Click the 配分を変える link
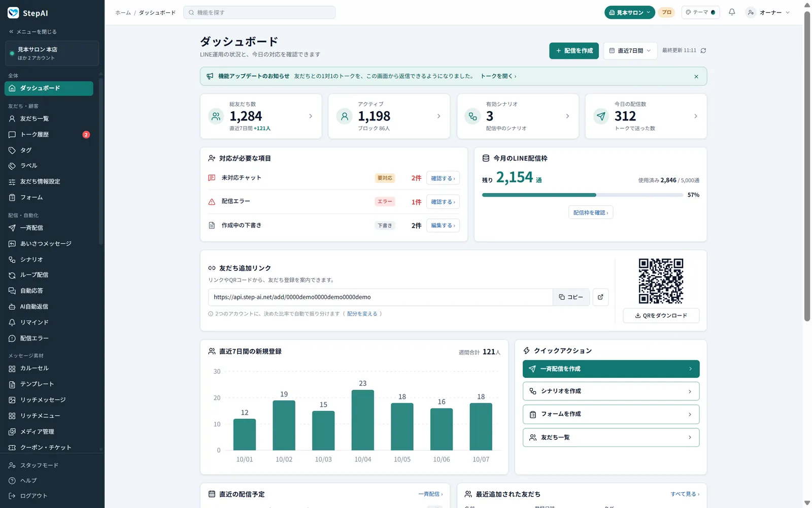Image resolution: width=812 pixels, height=508 pixels. coord(362,314)
